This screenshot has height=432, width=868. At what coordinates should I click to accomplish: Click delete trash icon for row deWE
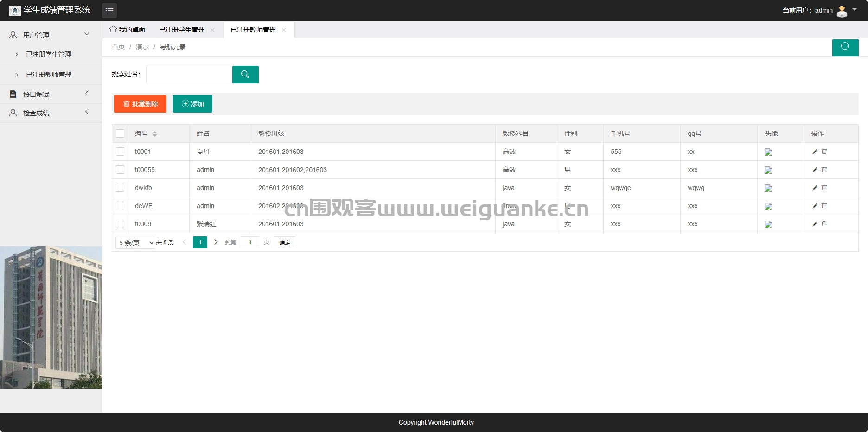(x=824, y=206)
